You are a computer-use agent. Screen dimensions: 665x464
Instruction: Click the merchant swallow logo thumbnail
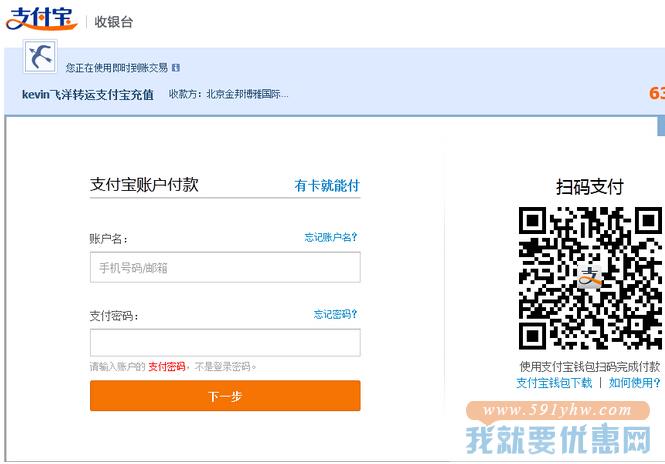(40, 57)
